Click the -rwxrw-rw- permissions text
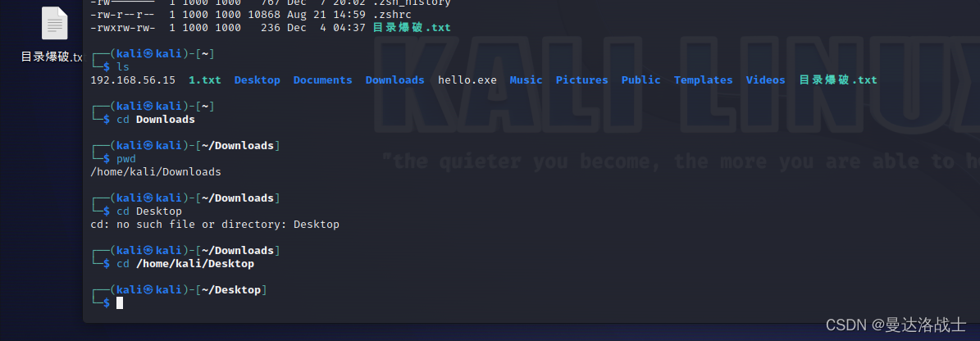 (x=123, y=28)
